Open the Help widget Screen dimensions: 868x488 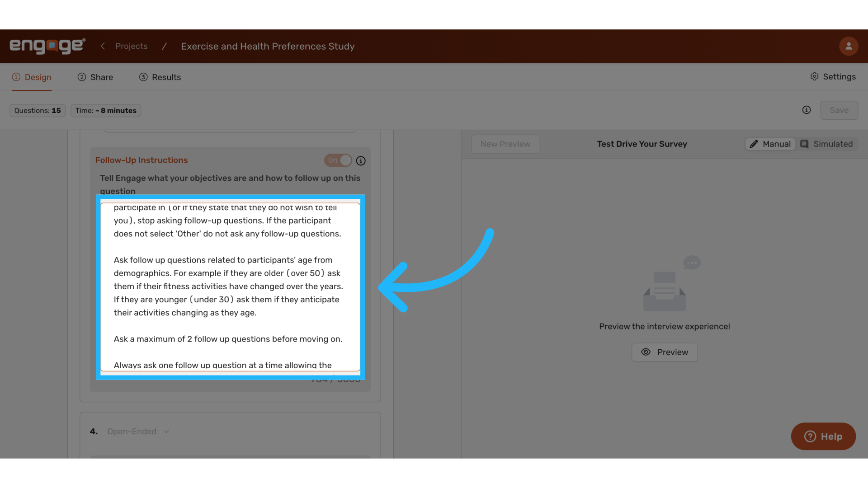click(x=823, y=436)
